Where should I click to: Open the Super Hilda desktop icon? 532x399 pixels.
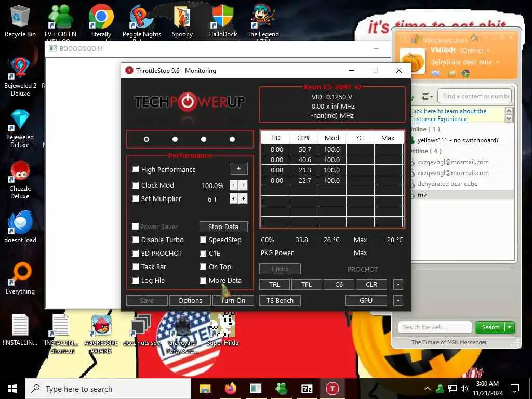222,330
